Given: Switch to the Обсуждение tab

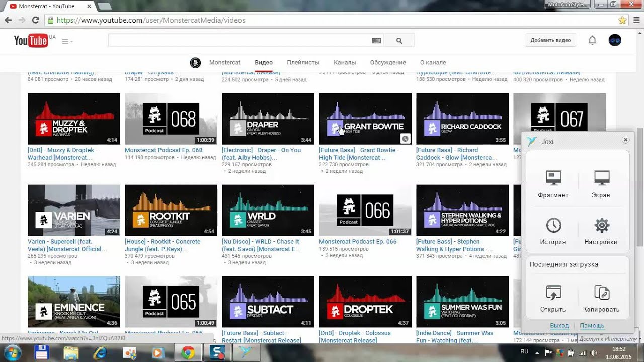Looking at the screenshot, I should pyautogui.click(x=388, y=62).
